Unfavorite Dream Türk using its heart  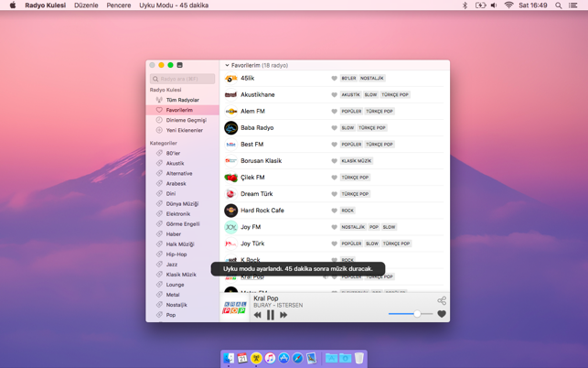[x=334, y=194]
